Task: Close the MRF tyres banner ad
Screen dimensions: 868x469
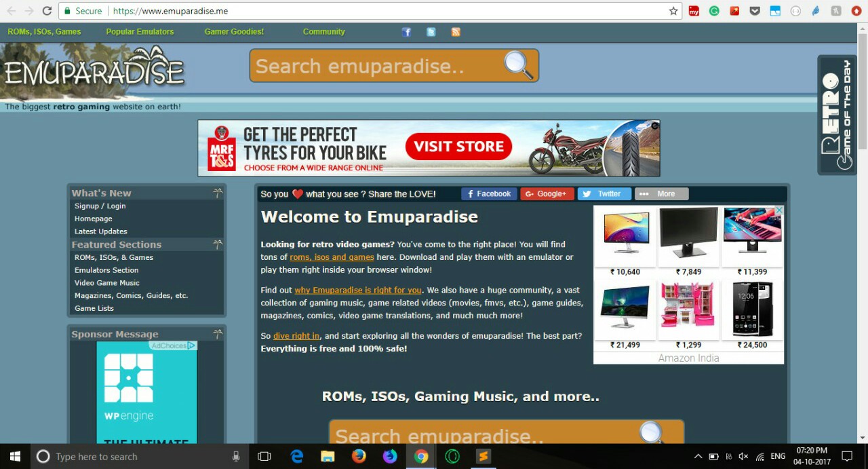Action: coord(655,126)
